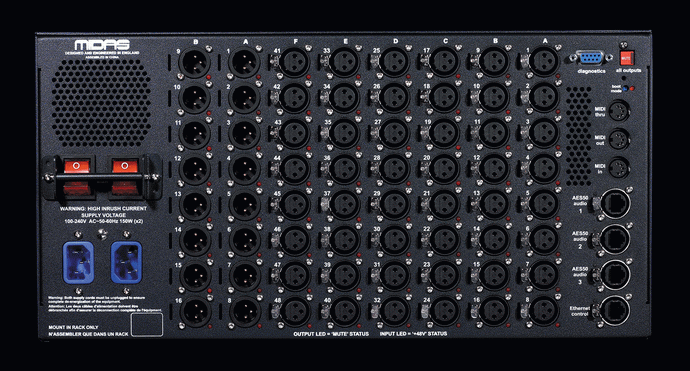Click XLR input 33 in column E
This screenshot has height=371, width=690.
[x=344, y=62]
